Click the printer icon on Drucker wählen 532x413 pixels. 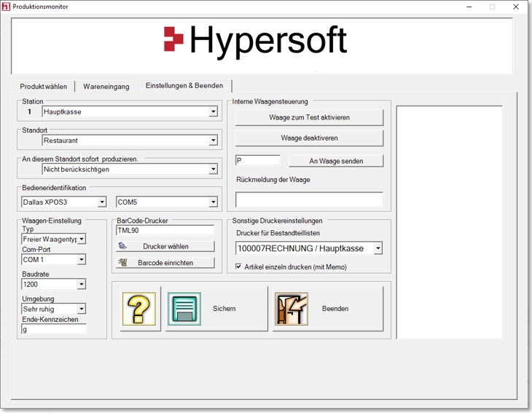pyautogui.click(x=122, y=246)
